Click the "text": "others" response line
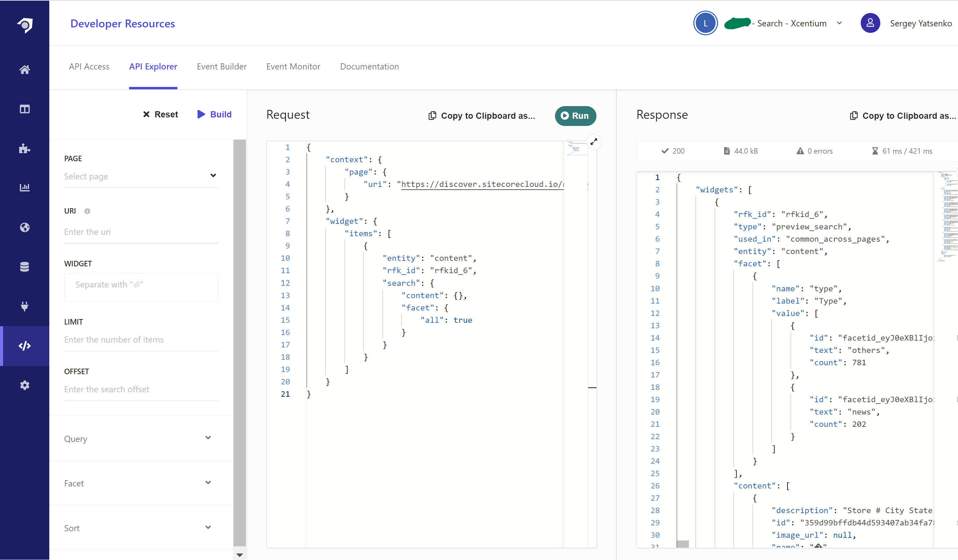This screenshot has height=560, width=958. click(849, 350)
